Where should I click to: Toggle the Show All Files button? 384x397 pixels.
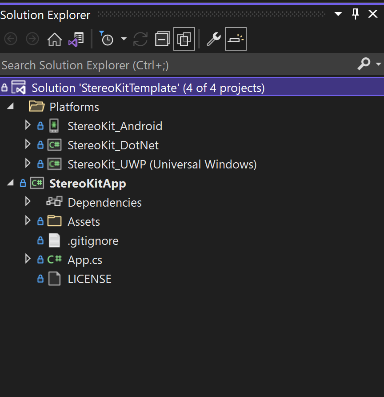tap(184, 39)
